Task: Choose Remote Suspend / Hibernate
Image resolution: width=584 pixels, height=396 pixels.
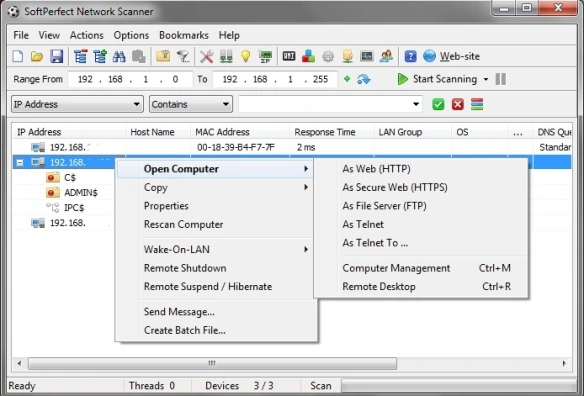Action: coord(215,287)
